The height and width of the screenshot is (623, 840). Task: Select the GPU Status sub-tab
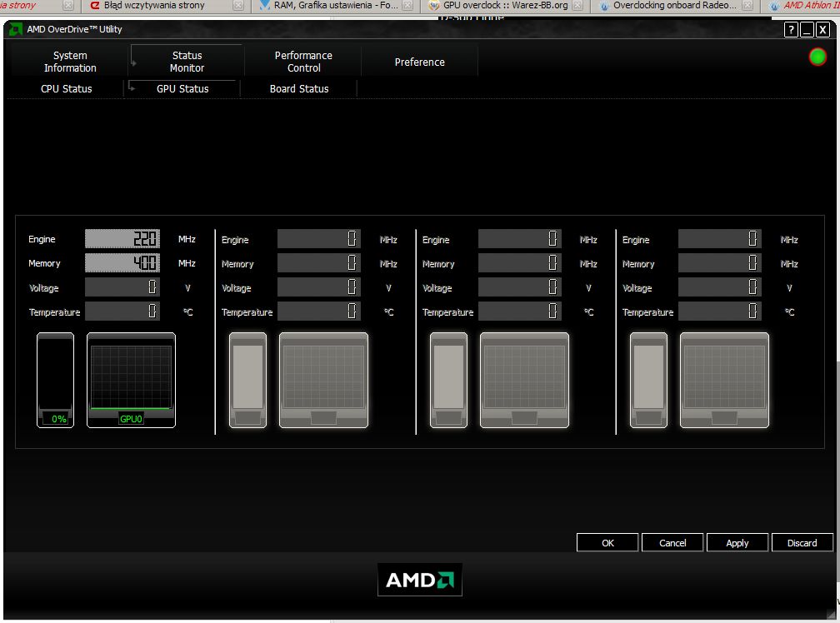tap(182, 89)
